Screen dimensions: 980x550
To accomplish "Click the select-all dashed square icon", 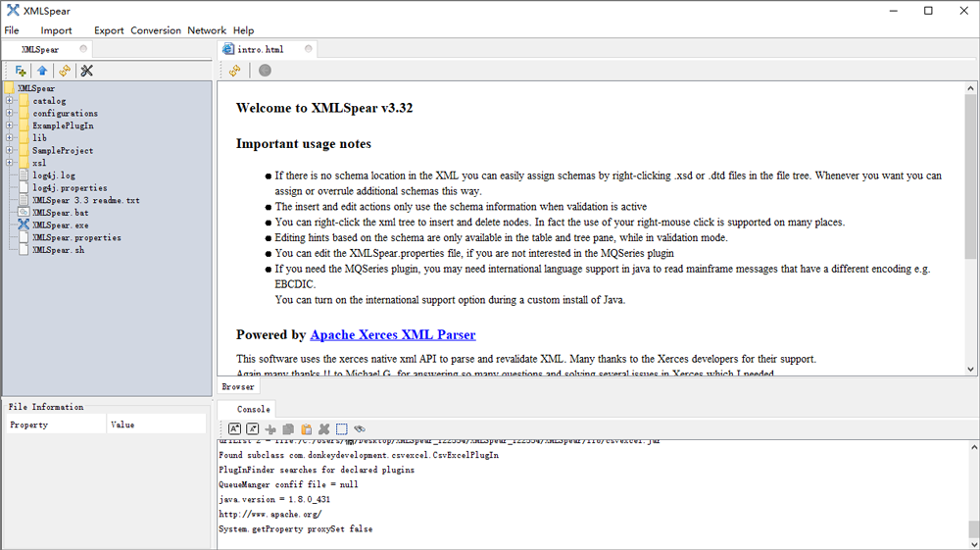I will [342, 429].
